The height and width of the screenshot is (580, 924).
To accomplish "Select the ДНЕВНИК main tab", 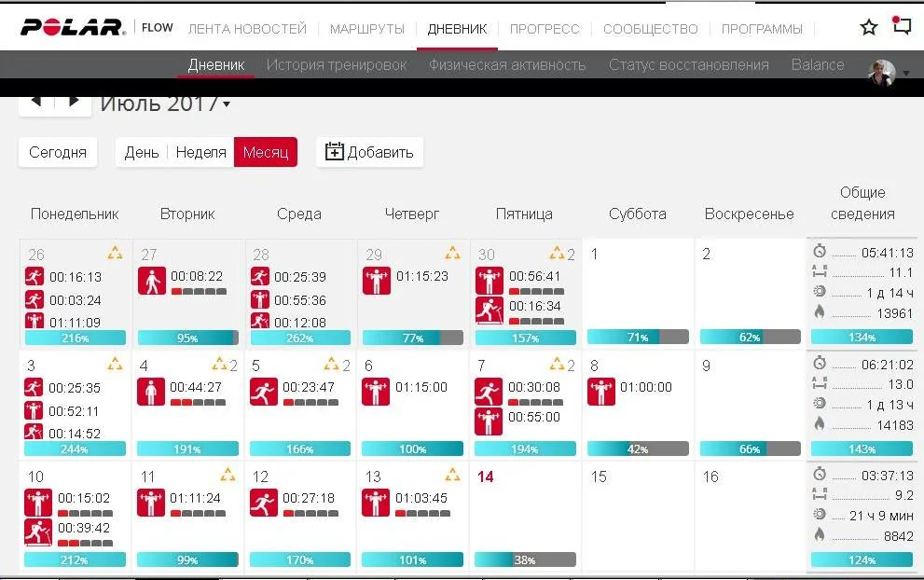I will (457, 29).
